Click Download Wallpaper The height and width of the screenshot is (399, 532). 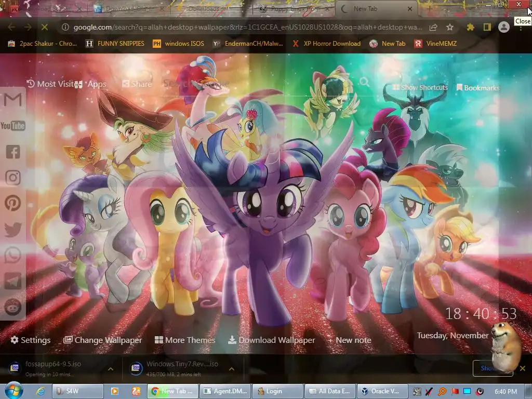point(271,340)
